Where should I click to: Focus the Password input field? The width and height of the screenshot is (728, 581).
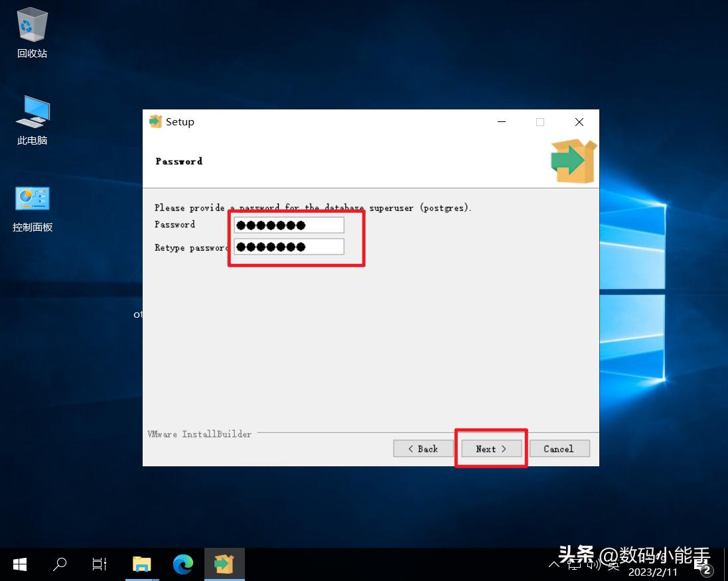click(x=289, y=225)
